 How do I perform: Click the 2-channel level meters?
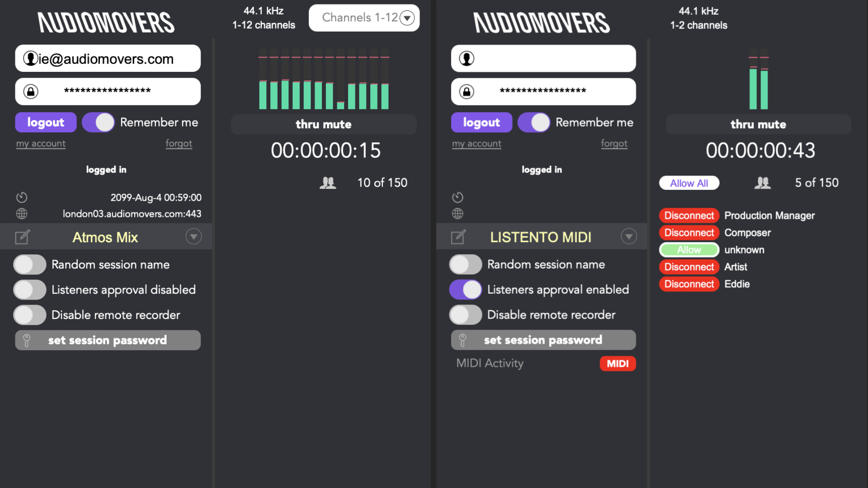pos(759,79)
